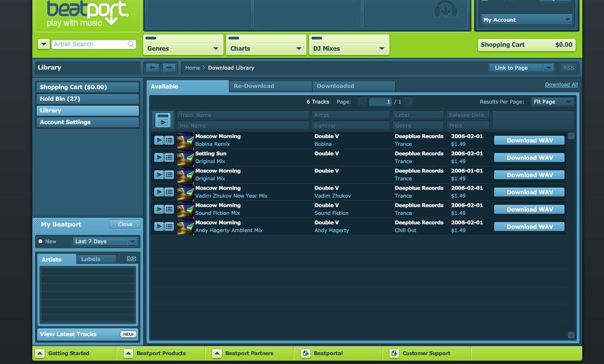Download WAV for Setting Sun Original Mix
604x364 pixels.
529,158
